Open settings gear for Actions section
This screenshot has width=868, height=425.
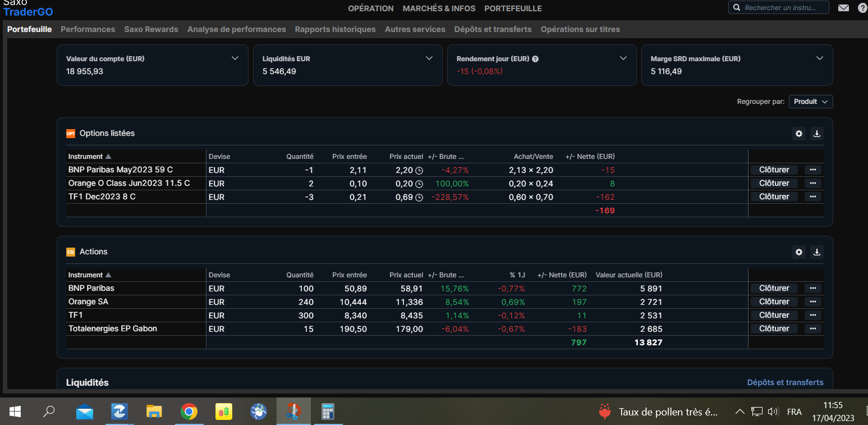(x=799, y=252)
